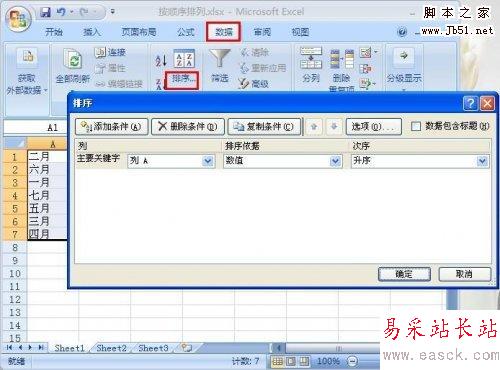Screen dimensions: 500x370
Task: Go to first sheet navigation arrow
Action: [x=10, y=348]
